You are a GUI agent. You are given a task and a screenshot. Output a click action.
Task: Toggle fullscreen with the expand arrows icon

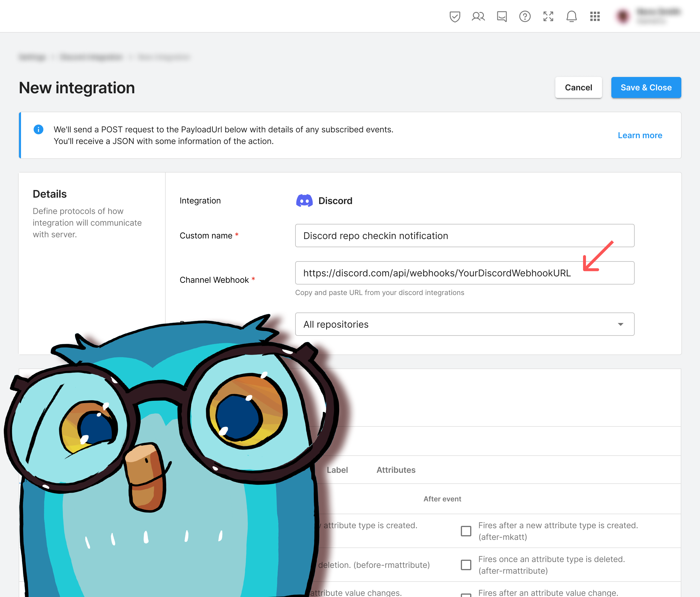548,17
